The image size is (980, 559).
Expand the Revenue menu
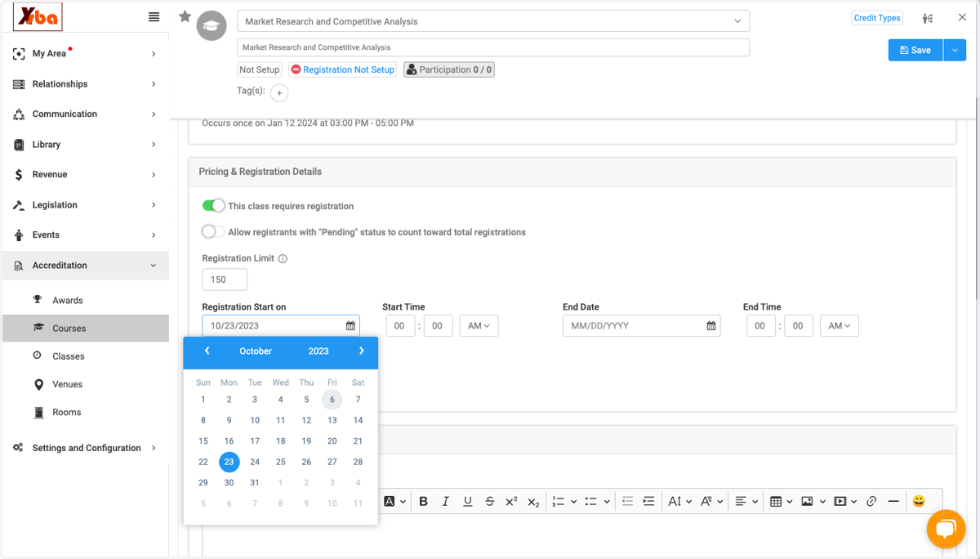pos(85,174)
